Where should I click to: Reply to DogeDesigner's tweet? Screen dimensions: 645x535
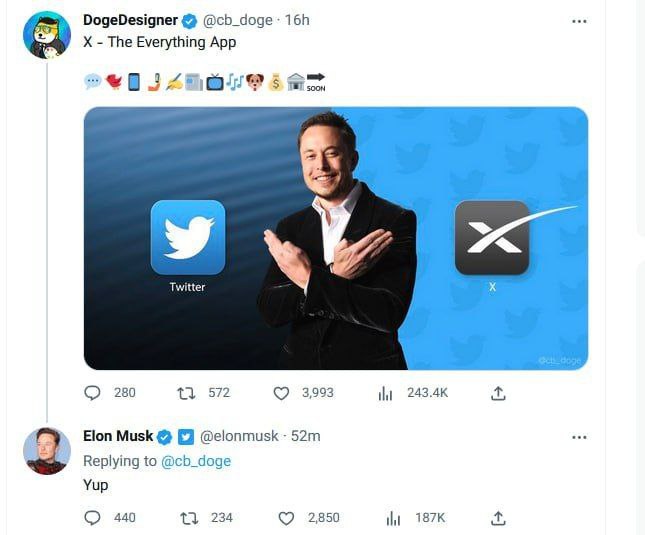pyautogui.click(x=93, y=393)
